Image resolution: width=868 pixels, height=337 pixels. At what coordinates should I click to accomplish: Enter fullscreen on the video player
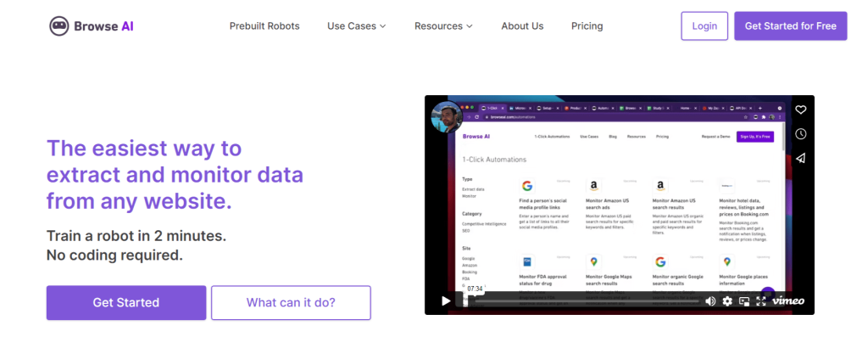[x=760, y=301]
